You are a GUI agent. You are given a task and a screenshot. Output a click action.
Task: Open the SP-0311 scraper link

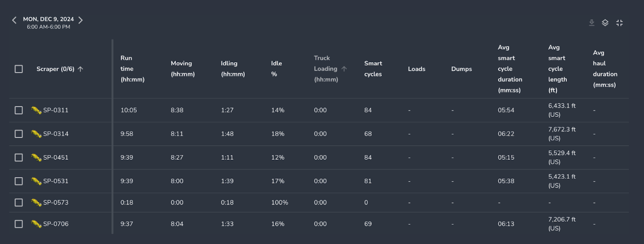pyautogui.click(x=56, y=110)
